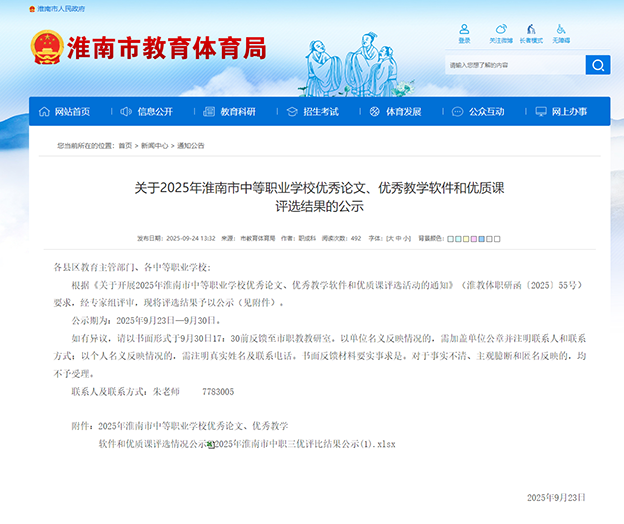Click the 登录 login user icon

point(464,32)
